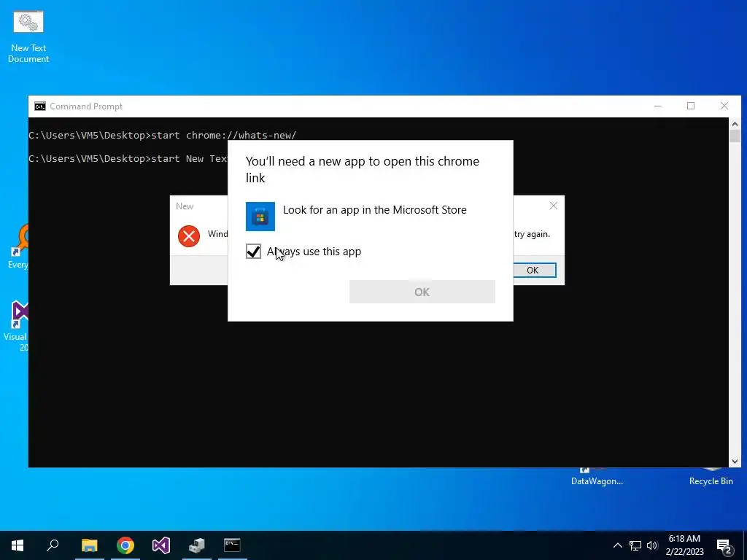The height and width of the screenshot is (560, 747).
Task: Select the Visual Studio desktop shortcut
Action: [x=15, y=326]
